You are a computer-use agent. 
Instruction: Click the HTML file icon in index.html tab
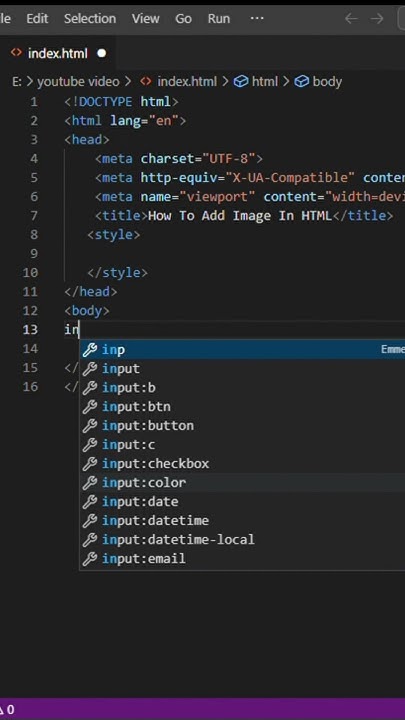pos(17,53)
